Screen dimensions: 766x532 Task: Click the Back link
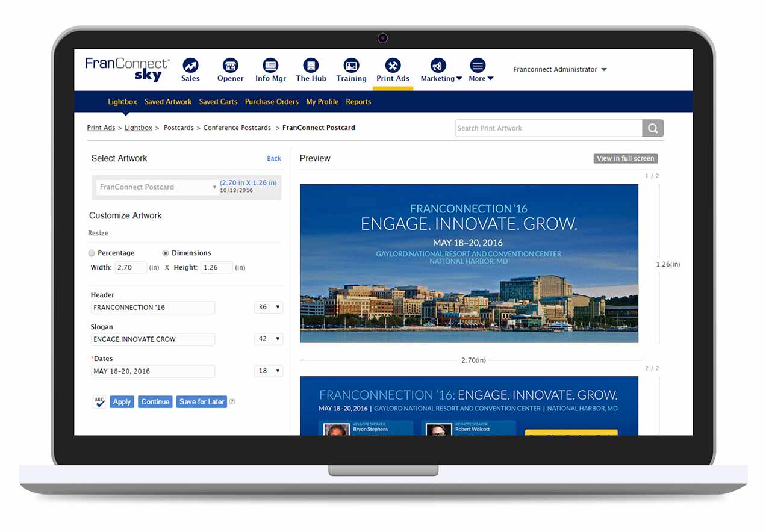[274, 159]
